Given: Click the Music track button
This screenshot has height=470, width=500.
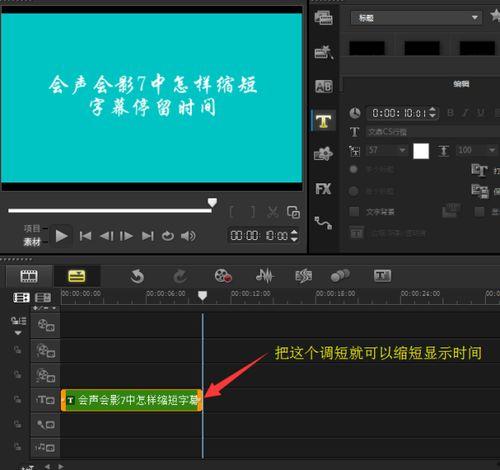Looking at the screenshot, I should pos(46,447).
